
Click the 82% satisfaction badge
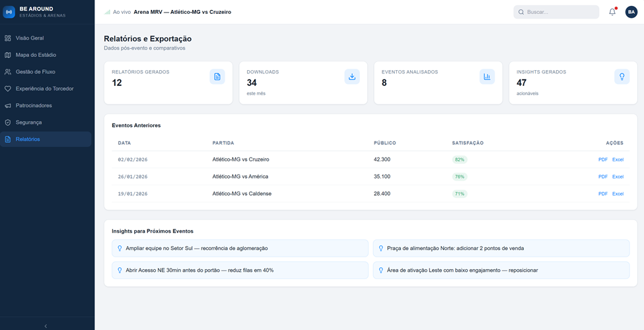460,159
